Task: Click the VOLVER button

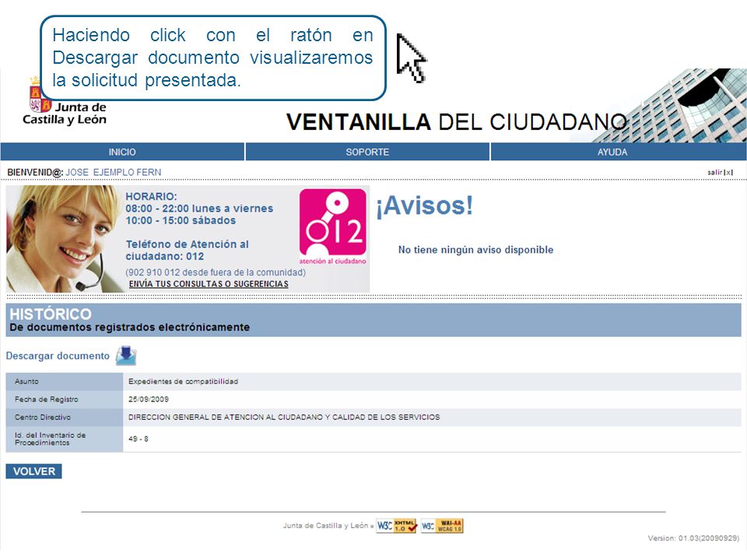Action: click(33, 471)
